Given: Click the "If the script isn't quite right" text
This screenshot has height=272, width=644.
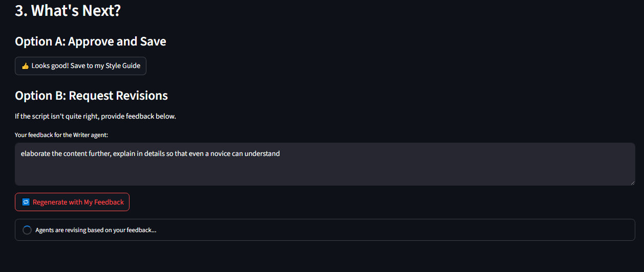Looking at the screenshot, I should click(x=56, y=116).
